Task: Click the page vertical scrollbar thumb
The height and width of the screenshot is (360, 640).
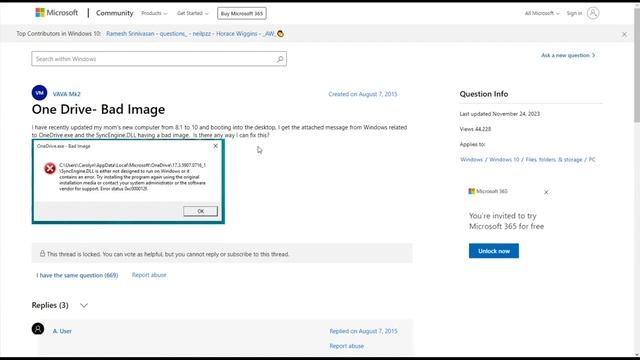Action: tap(637, 65)
